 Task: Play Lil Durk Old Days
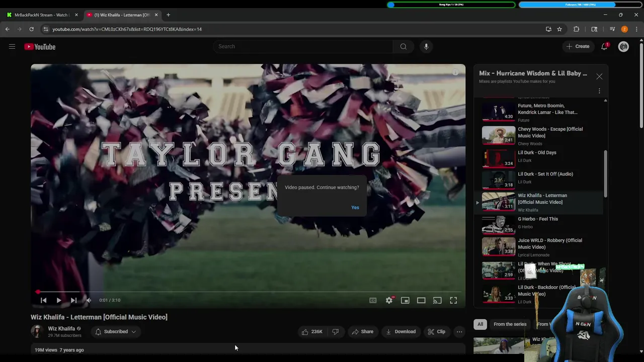tap(542, 157)
